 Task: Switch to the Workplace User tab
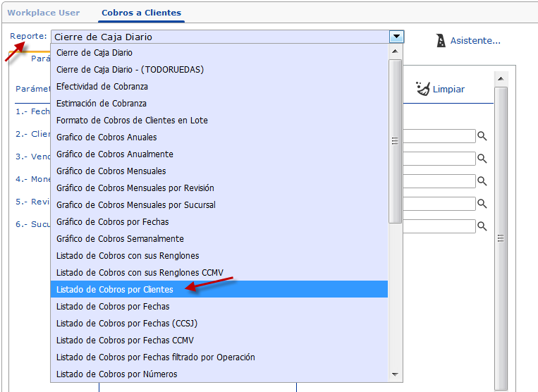pyautogui.click(x=44, y=13)
